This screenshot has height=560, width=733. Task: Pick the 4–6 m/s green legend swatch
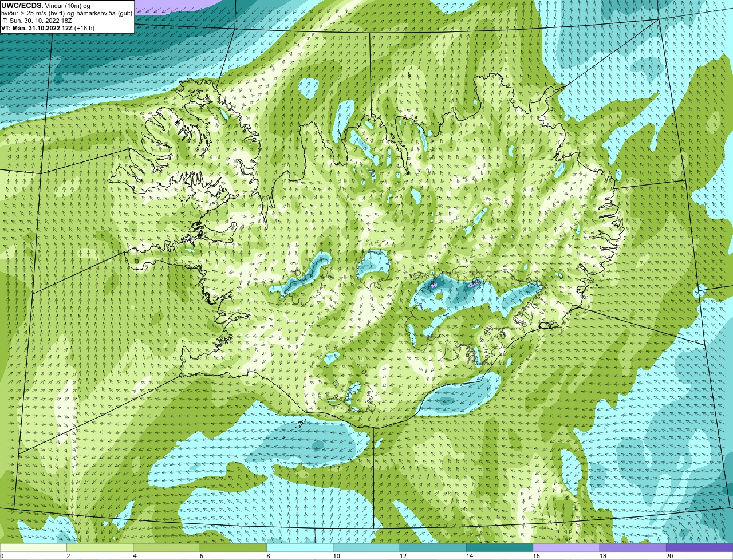(x=167, y=547)
